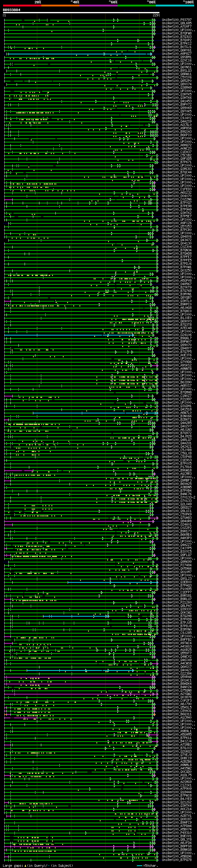
Task: Click the purple ~60% identity legend bar
Action: point(99,6)
